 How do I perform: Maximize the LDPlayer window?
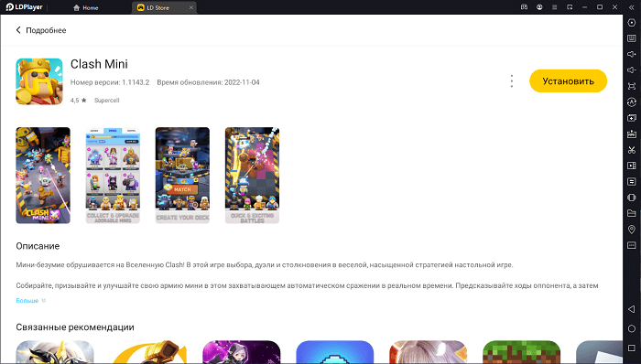600,7
